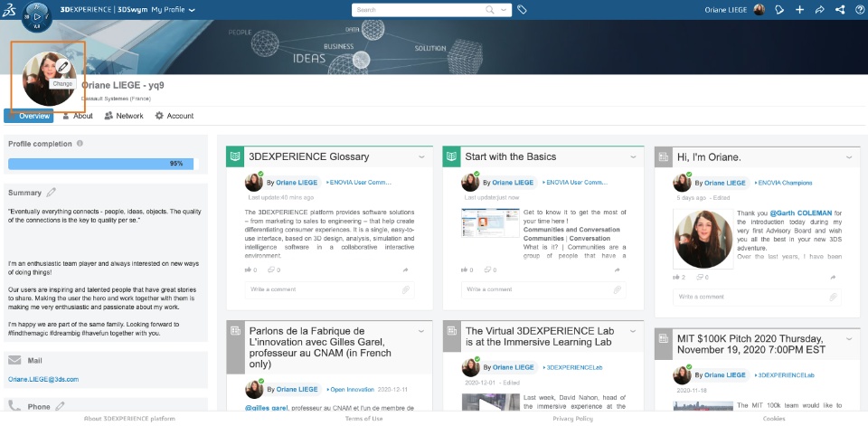Screen dimensions: 868x426
Task: Click the Profile completion info icon
Action: [x=80, y=144]
